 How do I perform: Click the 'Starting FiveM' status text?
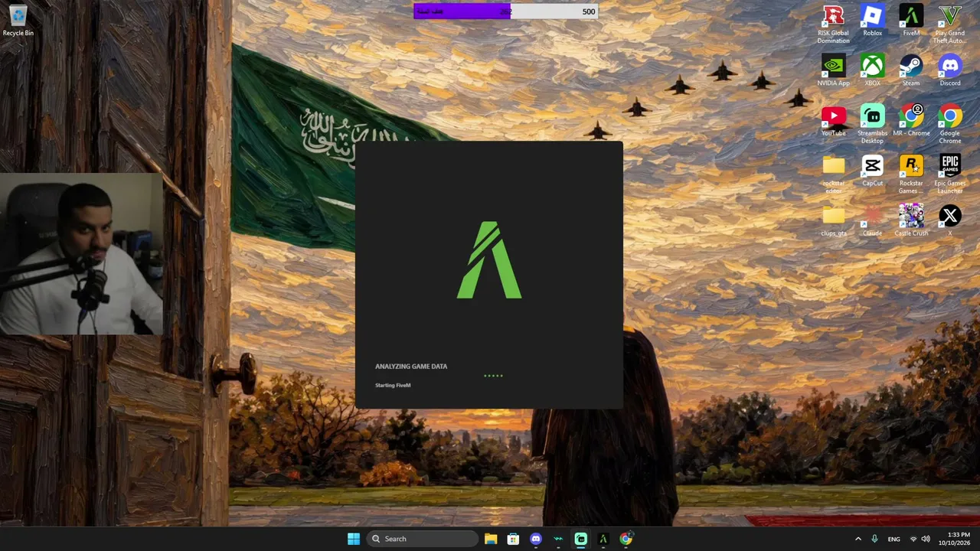click(393, 385)
